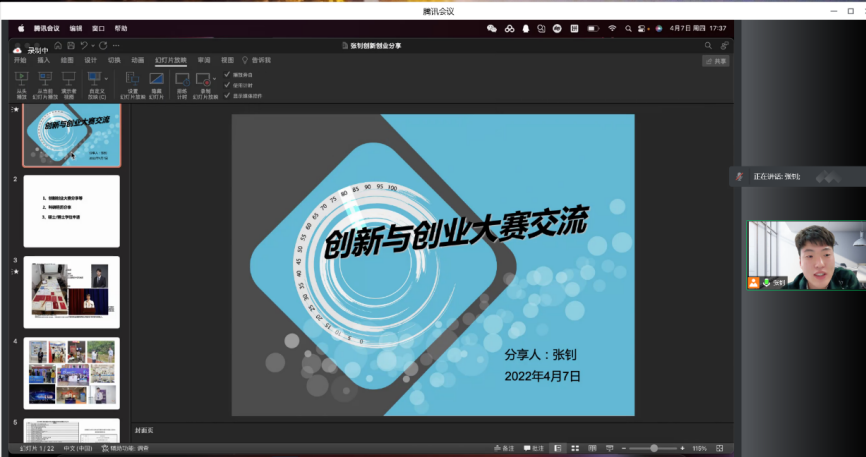
Task: Expand the Custom Slide Show dropdown
Action: pyautogui.click(x=106, y=77)
